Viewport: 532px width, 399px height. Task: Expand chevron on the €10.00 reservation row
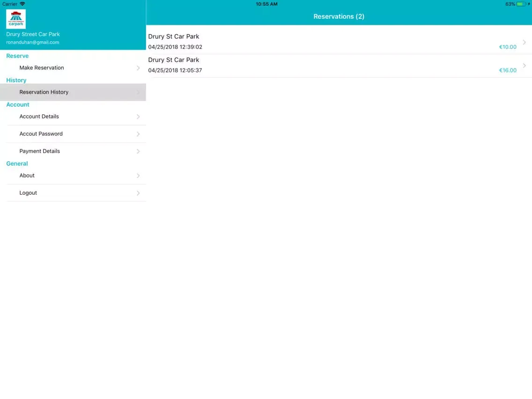524,42
